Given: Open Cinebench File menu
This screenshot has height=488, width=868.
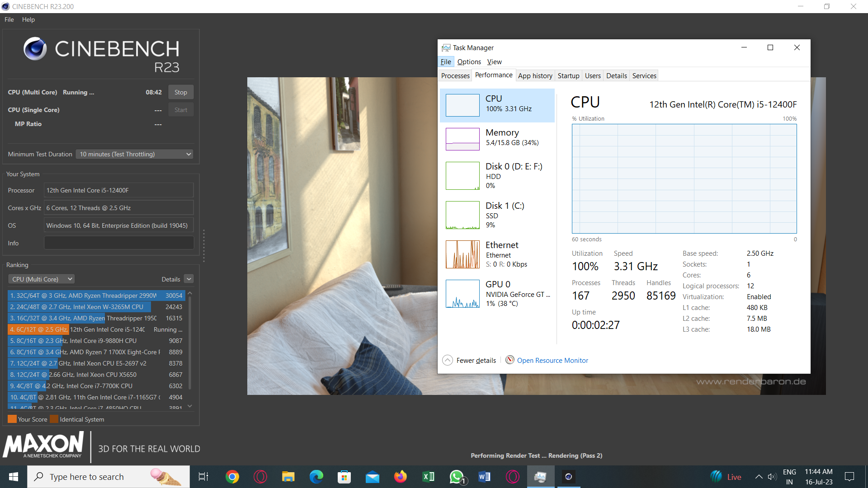Looking at the screenshot, I should click(9, 19).
